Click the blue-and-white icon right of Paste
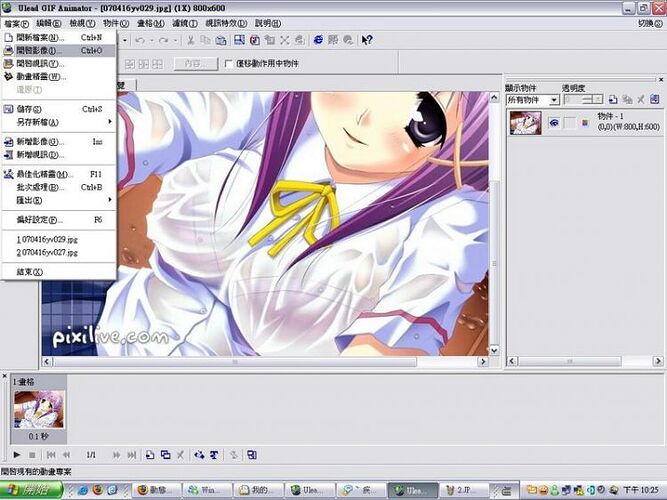Image resolution: width=667 pixels, height=500 pixels. coord(239,40)
